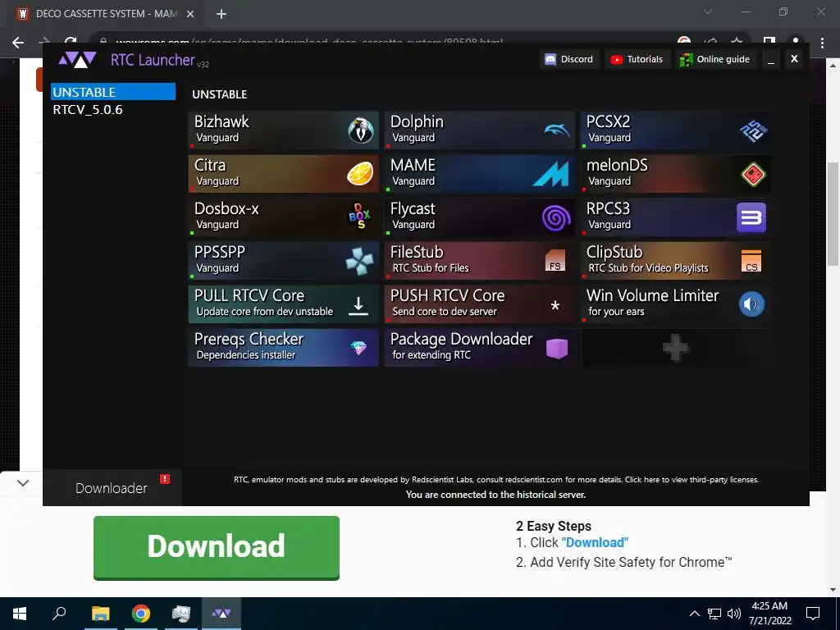Open the Discord link button
This screenshot has width=840, height=630.
click(x=569, y=59)
